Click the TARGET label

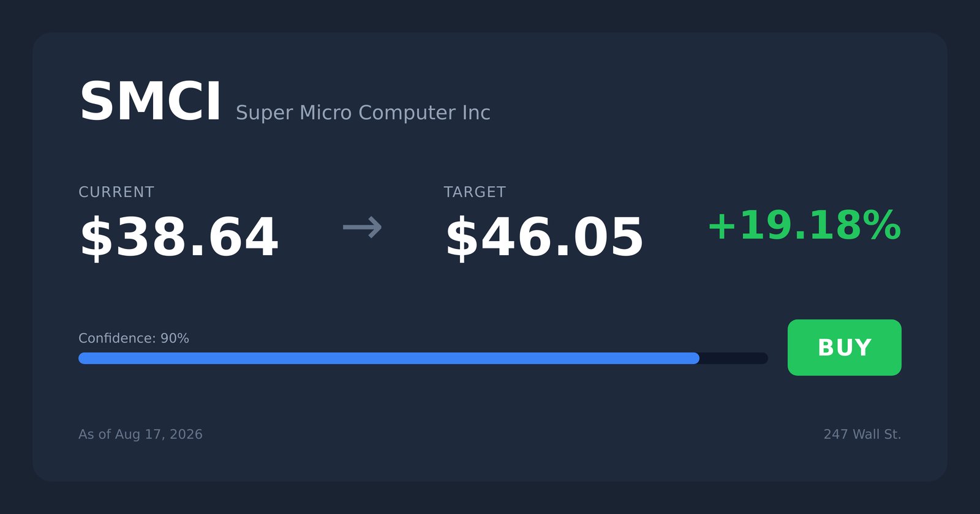click(x=475, y=192)
